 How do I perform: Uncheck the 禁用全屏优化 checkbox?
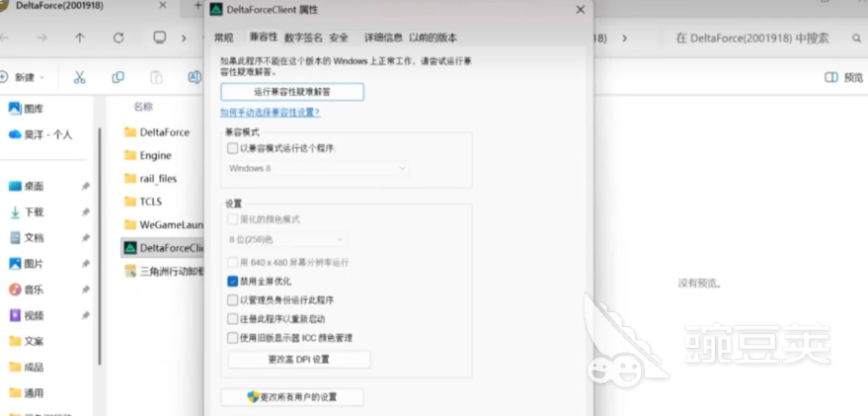232,282
